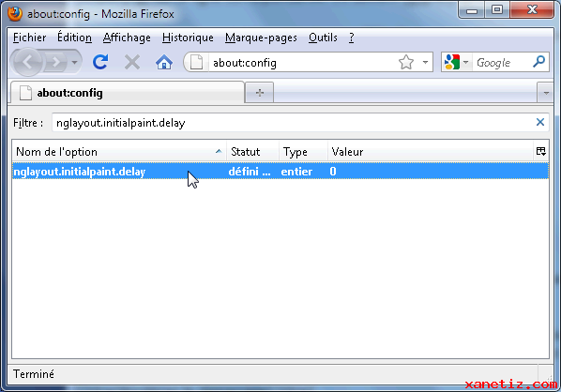Open the Édition menu
The width and height of the screenshot is (561, 392).
click(x=74, y=38)
